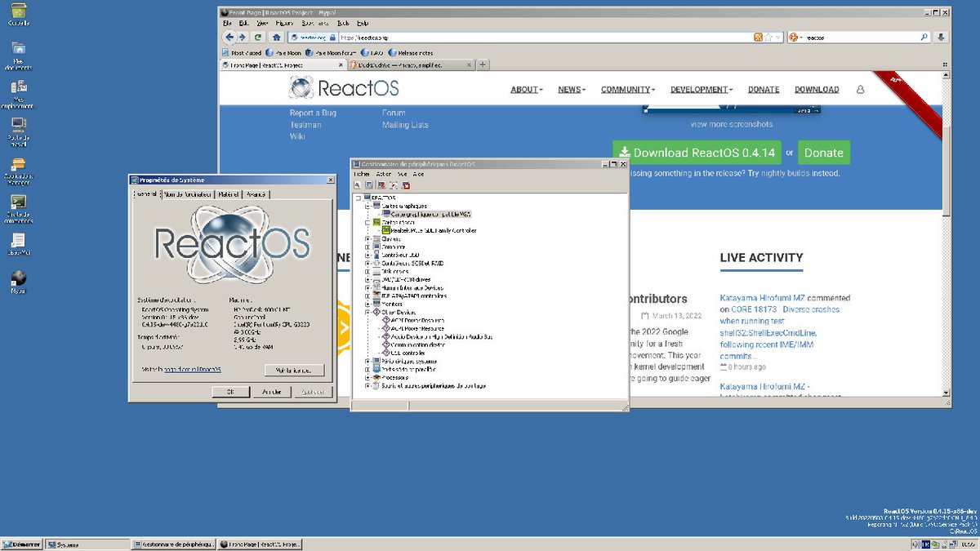
Task: Open the search engine selector dropdown
Action: click(x=796, y=38)
